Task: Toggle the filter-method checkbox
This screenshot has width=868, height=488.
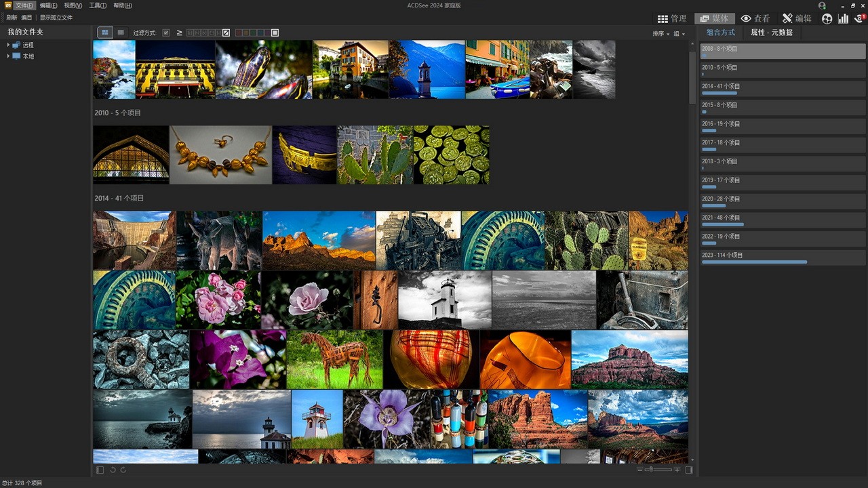Action: click(x=166, y=33)
